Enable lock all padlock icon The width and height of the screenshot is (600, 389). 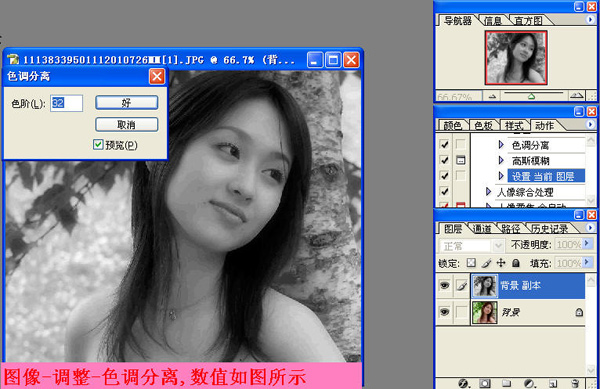(x=516, y=263)
